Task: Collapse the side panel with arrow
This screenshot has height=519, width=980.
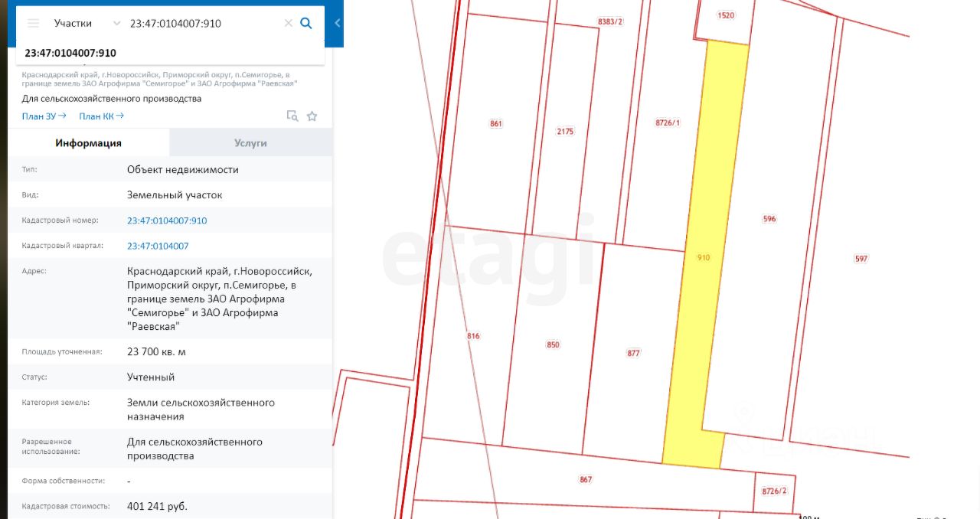Action: click(x=337, y=23)
